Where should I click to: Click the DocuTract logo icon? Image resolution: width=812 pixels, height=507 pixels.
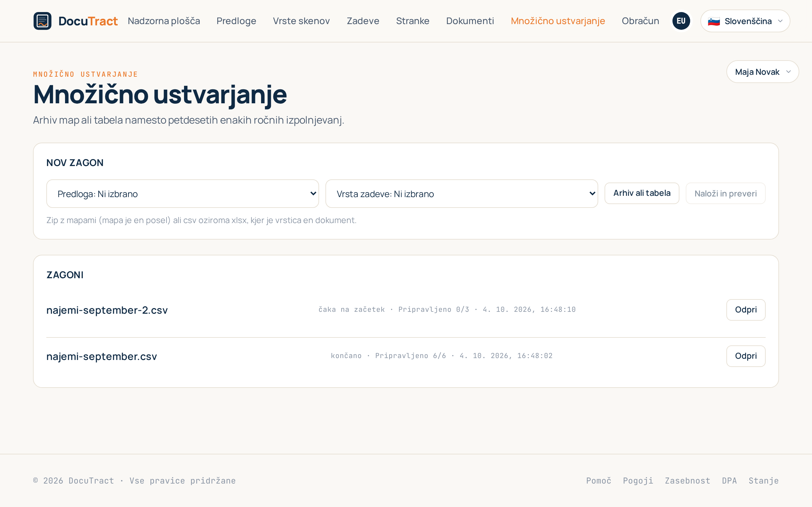coord(42,21)
